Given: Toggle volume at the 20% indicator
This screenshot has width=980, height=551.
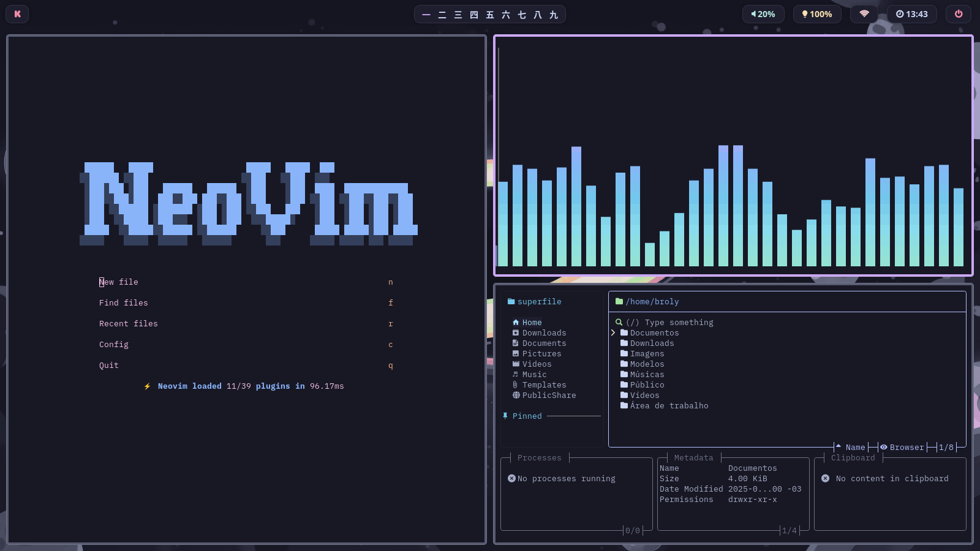Looking at the screenshot, I should click(x=763, y=14).
